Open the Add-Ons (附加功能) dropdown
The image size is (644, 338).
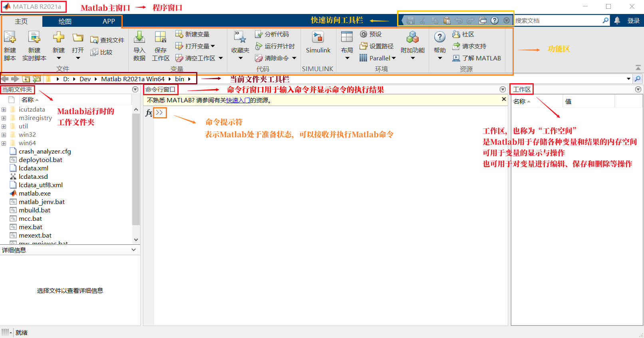(413, 58)
